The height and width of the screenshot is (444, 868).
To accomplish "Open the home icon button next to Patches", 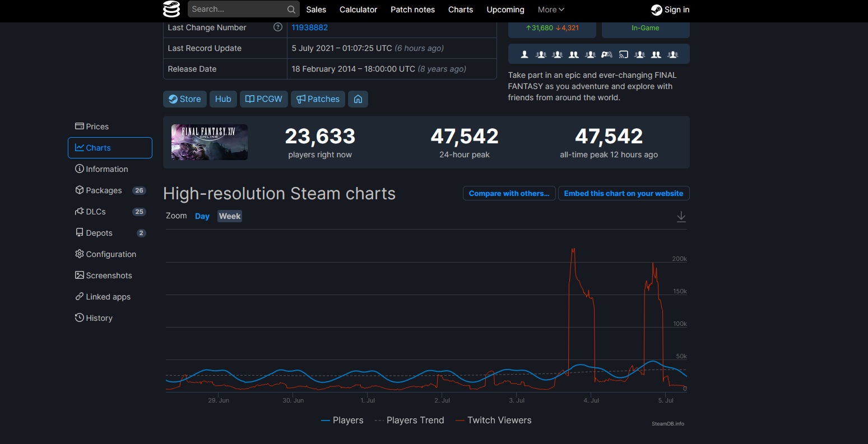I will click(358, 99).
